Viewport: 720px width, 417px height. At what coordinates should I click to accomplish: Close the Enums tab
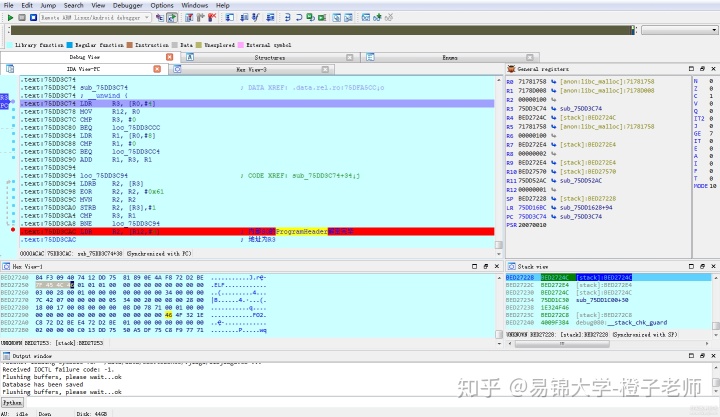pyautogui.click(x=529, y=57)
